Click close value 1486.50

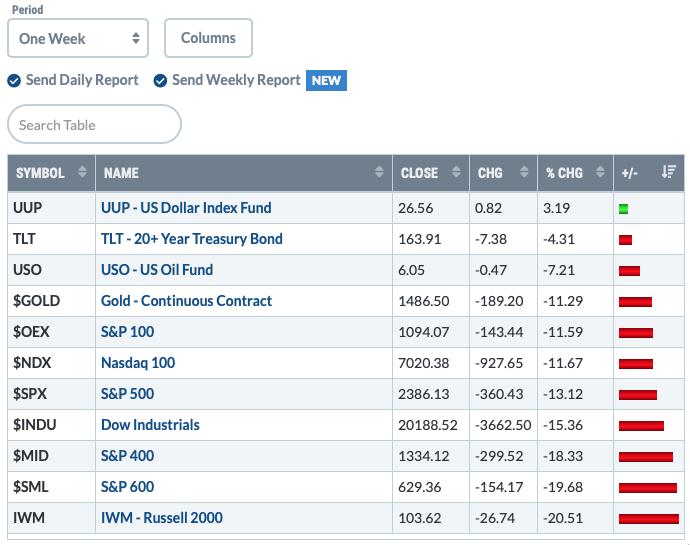pyautogui.click(x=423, y=301)
